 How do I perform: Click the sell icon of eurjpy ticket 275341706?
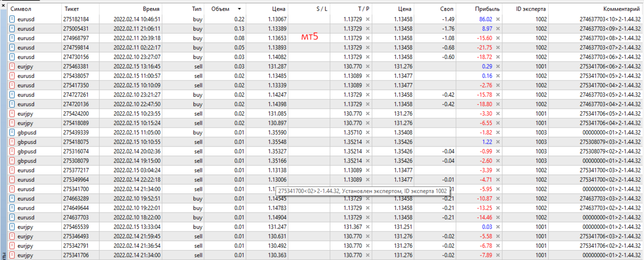tap(12, 255)
